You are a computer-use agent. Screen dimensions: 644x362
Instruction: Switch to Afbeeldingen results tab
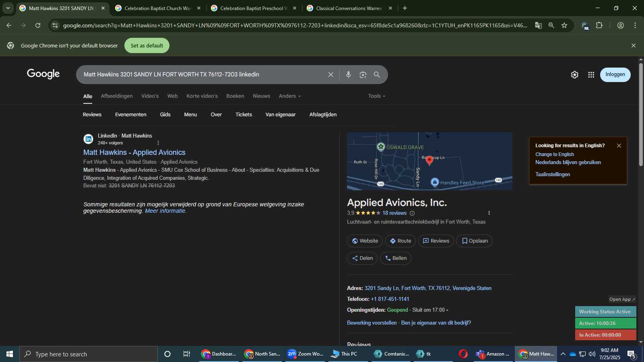tap(117, 96)
